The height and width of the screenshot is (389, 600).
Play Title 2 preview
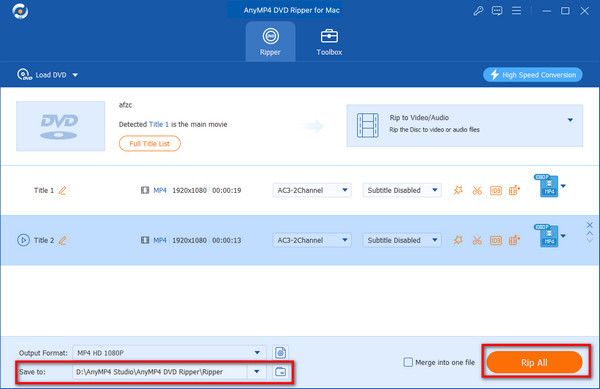[x=23, y=240]
